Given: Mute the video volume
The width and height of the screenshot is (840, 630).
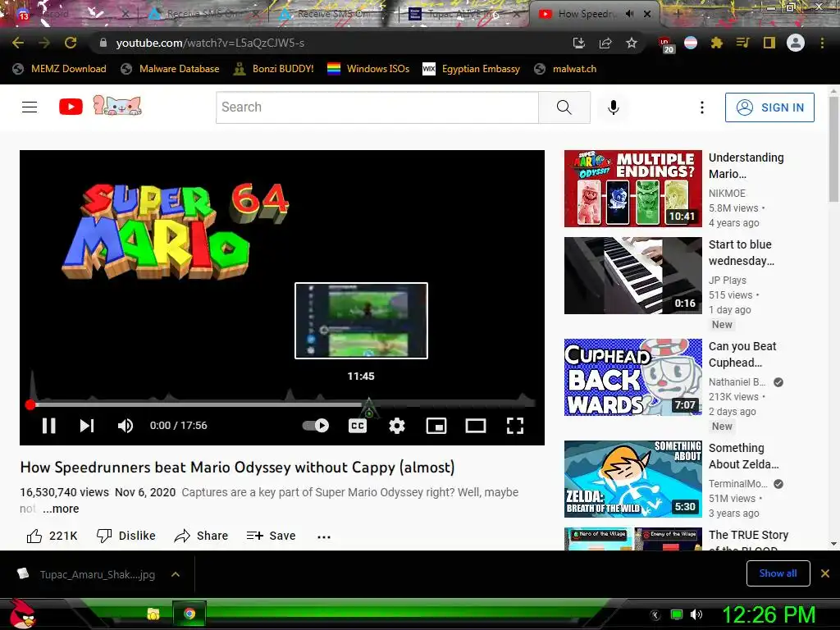Looking at the screenshot, I should click(126, 426).
